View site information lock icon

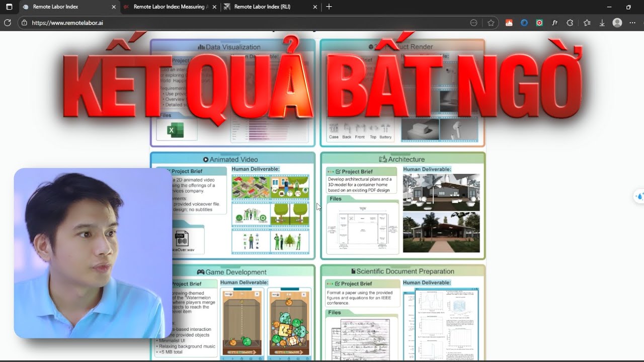pos(24,23)
